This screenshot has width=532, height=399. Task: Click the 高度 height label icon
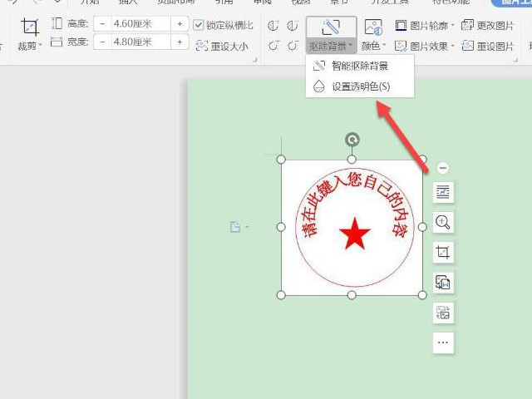57,23
